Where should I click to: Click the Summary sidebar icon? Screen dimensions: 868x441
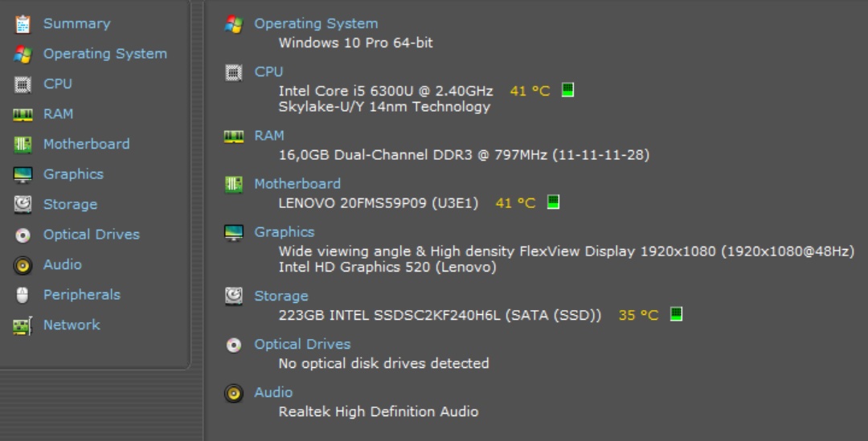pos(23,24)
